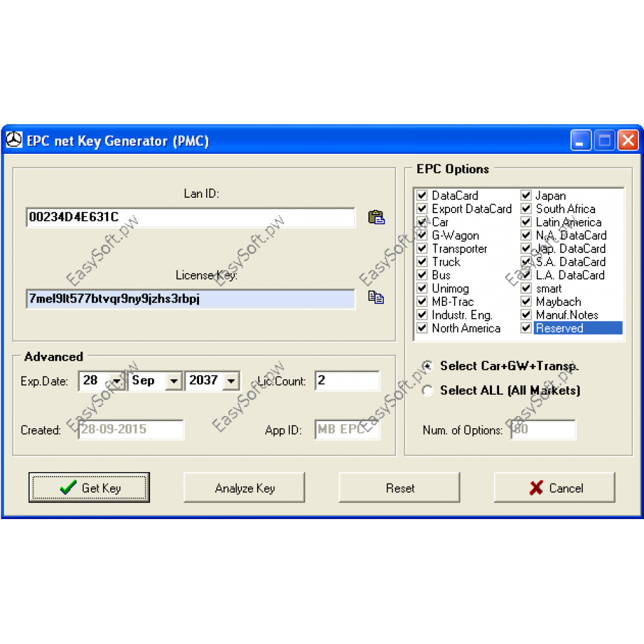This screenshot has width=644, height=644.
Task: Open the expiry day dropdown showing 28
Action: click(117, 381)
